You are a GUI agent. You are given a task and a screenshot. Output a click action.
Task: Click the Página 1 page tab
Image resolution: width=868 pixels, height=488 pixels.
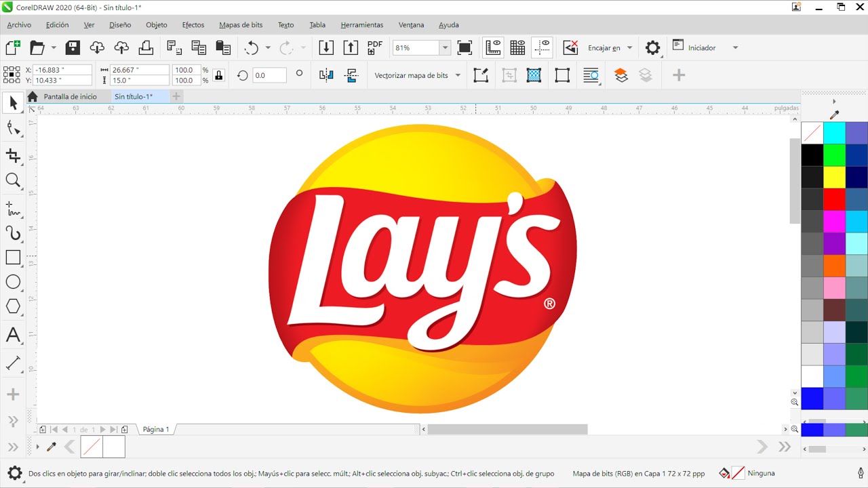pos(156,429)
